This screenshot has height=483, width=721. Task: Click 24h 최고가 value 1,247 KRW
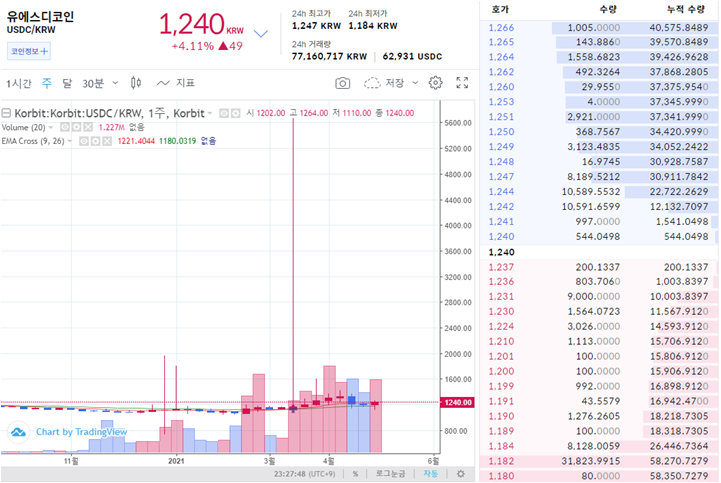[316, 26]
